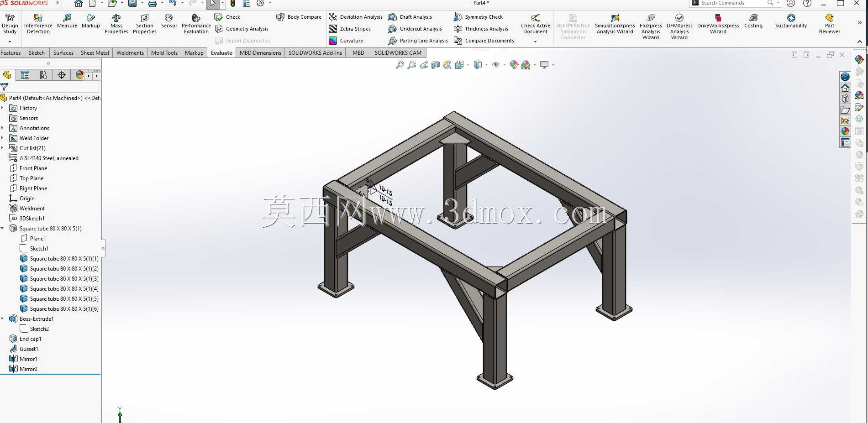Switch to Features tab
The height and width of the screenshot is (423, 868).
[11, 53]
